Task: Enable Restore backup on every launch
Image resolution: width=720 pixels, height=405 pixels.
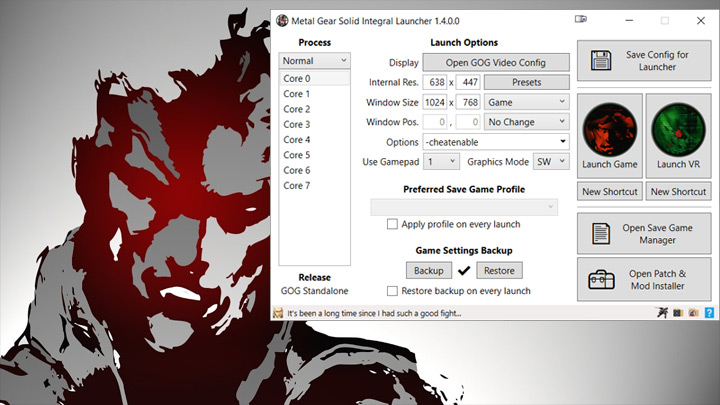Action: pyautogui.click(x=392, y=291)
